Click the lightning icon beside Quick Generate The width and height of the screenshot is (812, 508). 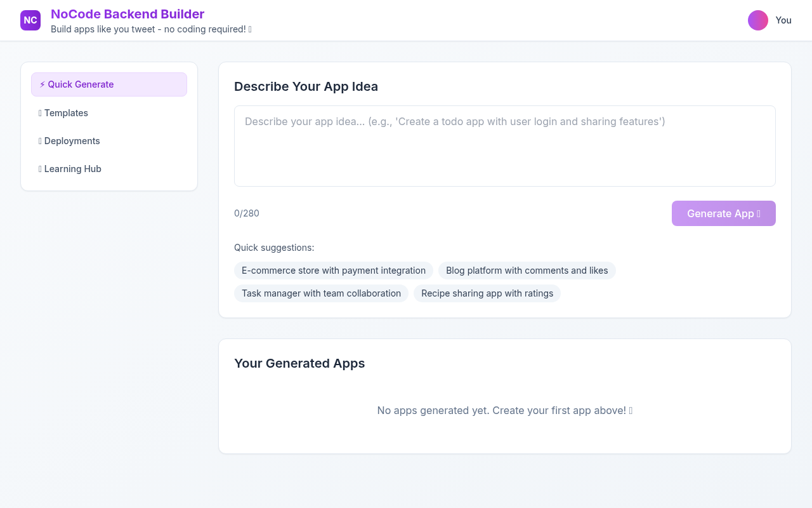(43, 84)
